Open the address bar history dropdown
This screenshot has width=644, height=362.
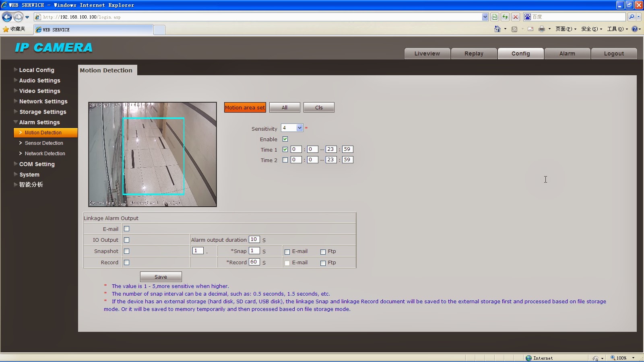(x=486, y=17)
